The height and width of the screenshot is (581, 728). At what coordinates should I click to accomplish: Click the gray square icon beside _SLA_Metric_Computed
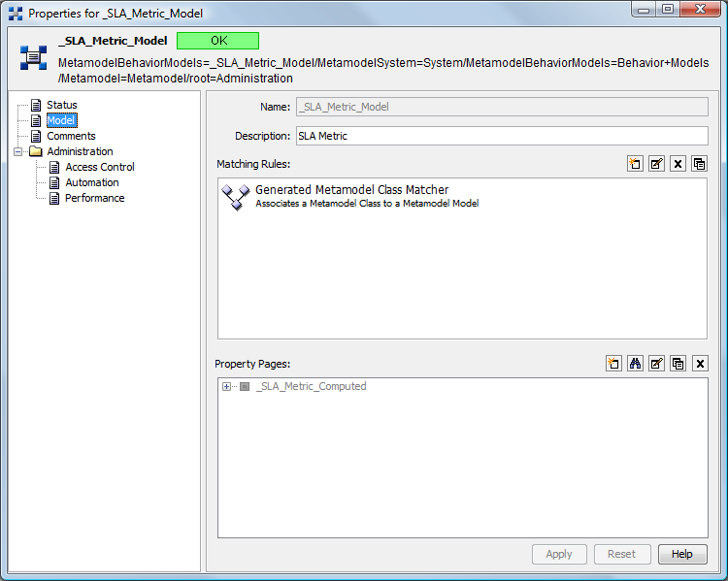click(245, 386)
